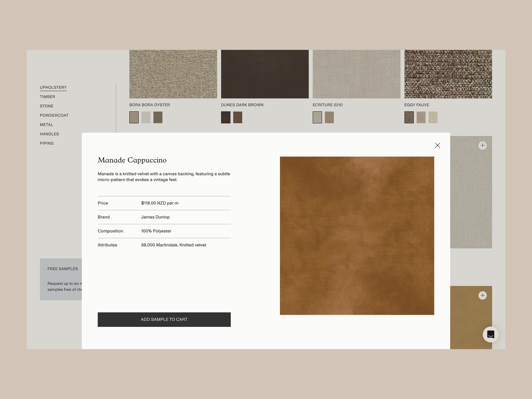The height and width of the screenshot is (399, 532).
Task: Open Dunes Dark Brown fabric thumbnail
Action: [x=265, y=74]
